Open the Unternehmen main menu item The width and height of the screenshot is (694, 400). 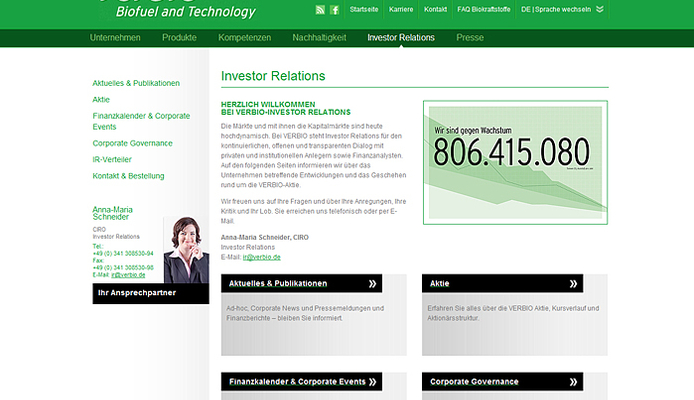pos(115,38)
